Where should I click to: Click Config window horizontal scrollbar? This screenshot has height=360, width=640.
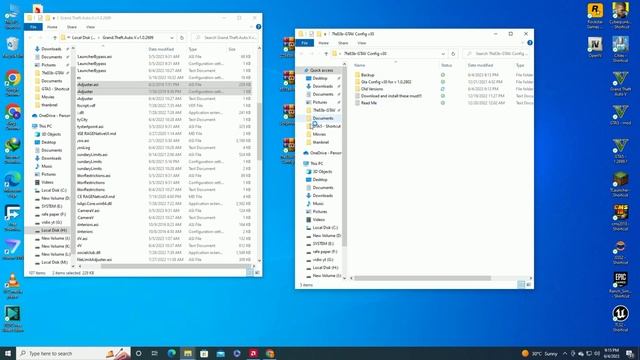[x=422, y=278]
